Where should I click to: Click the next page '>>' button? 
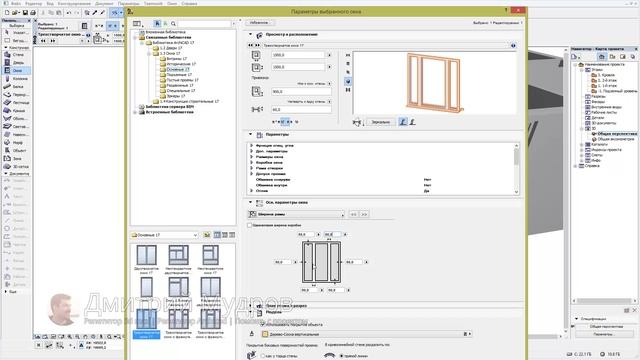tap(364, 214)
